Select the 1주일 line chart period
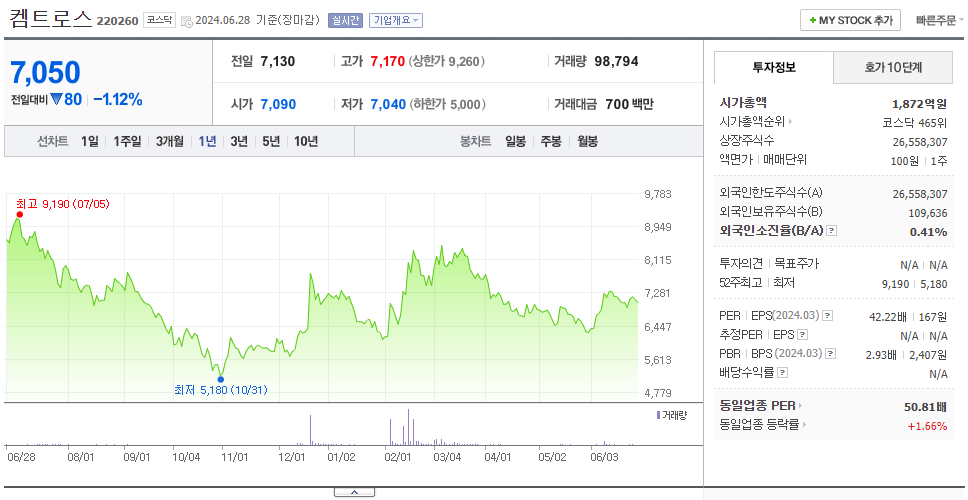Screen dimensions: 968x500 coord(127,141)
